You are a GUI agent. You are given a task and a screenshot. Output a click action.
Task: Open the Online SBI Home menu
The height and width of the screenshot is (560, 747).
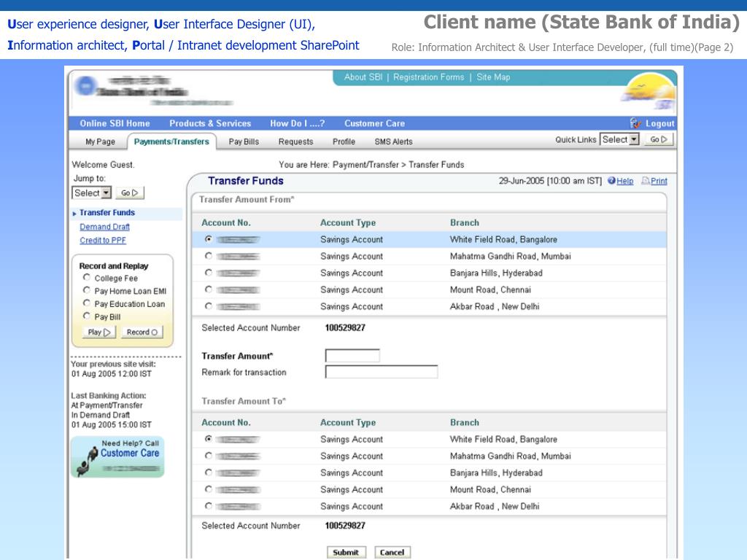115,123
